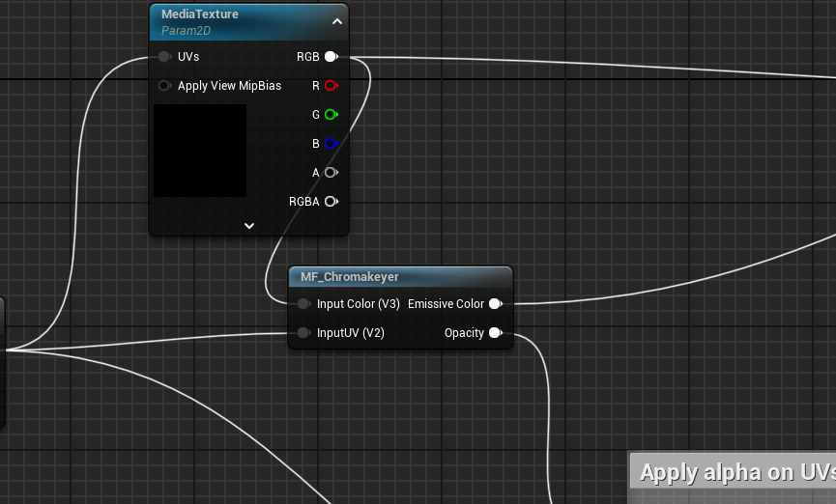Viewport: 836px width, 504px height.
Task: Click the InputUV (V2) label
Action: coord(350,333)
